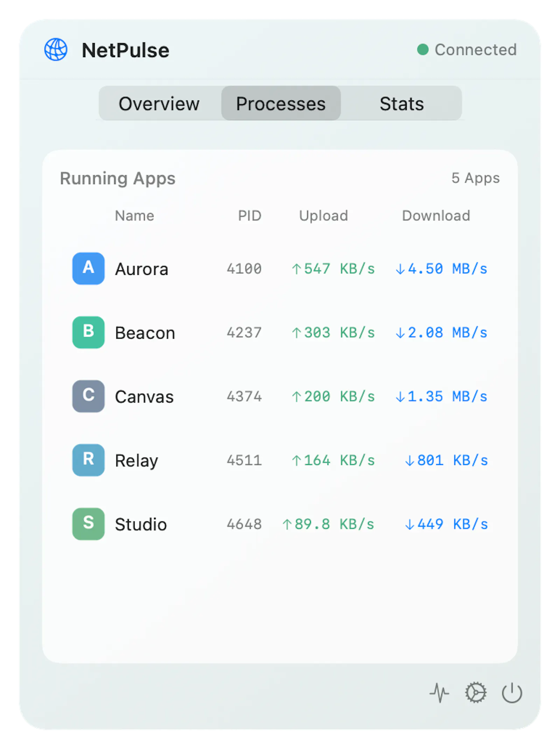
Task: Sort by the Download column header
Action: pyautogui.click(x=436, y=216)
